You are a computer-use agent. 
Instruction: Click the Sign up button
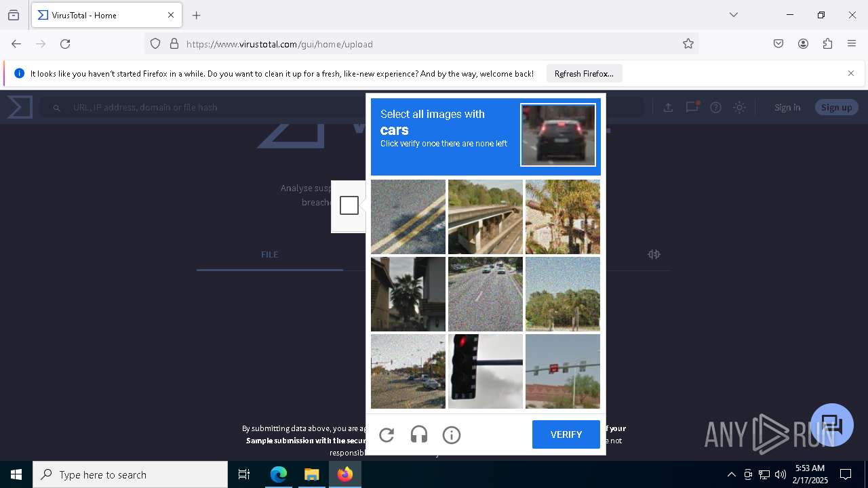point(836,107)
